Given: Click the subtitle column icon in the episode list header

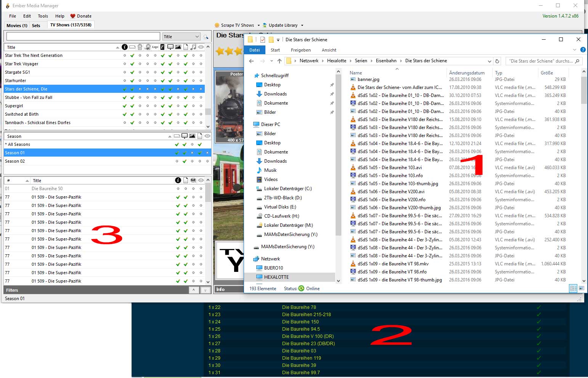Looking at the screenshot, I should coord(193,180).
